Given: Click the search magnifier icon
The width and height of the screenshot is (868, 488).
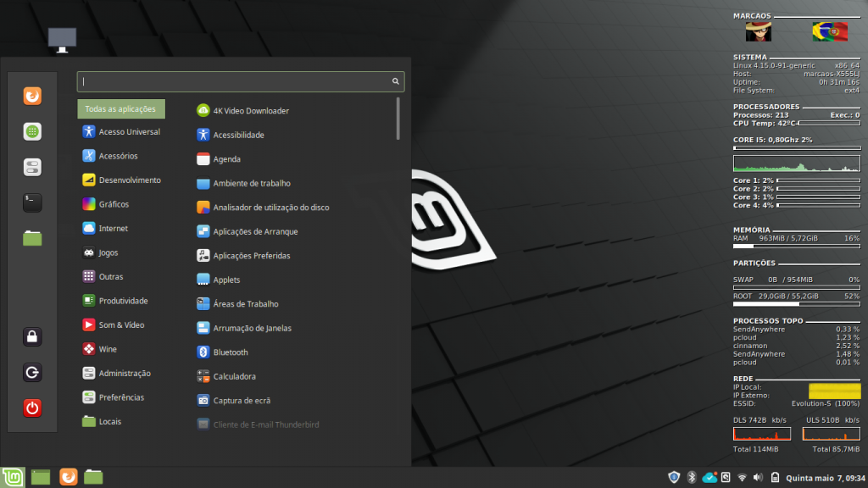Looking at the screenshot, I should pos(395,81).
